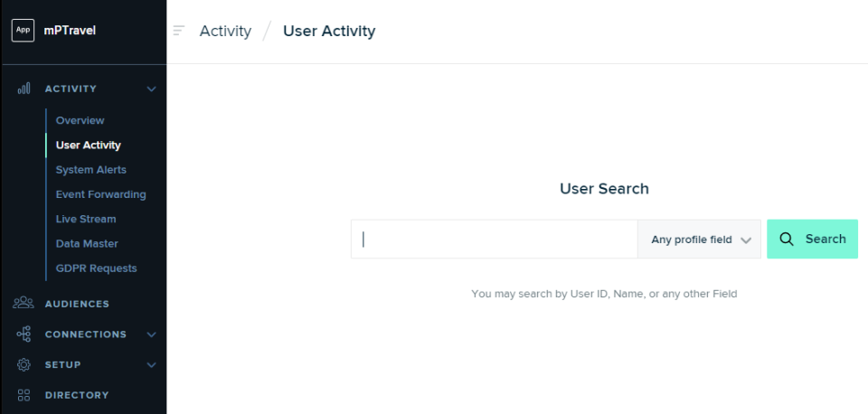This screenshot has height=414, width=868.
Task: Click the Connections nodes icon
Action: click(x=24, y=334)
